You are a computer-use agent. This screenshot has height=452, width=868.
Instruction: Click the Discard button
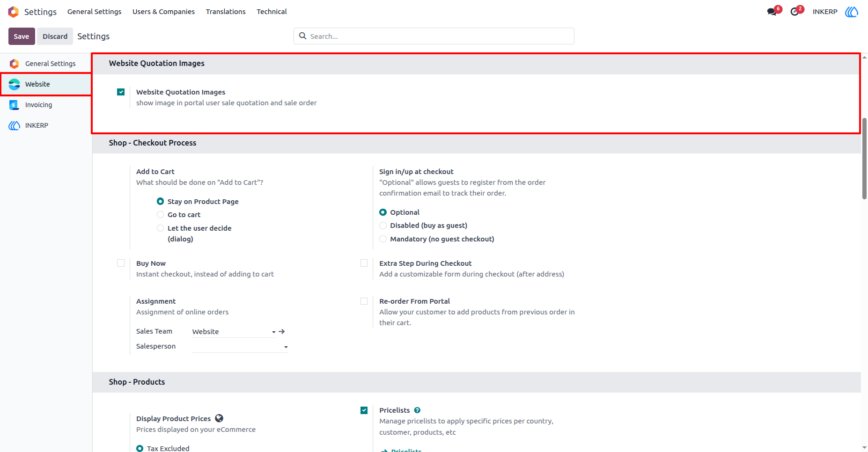(x=55, y=36)
